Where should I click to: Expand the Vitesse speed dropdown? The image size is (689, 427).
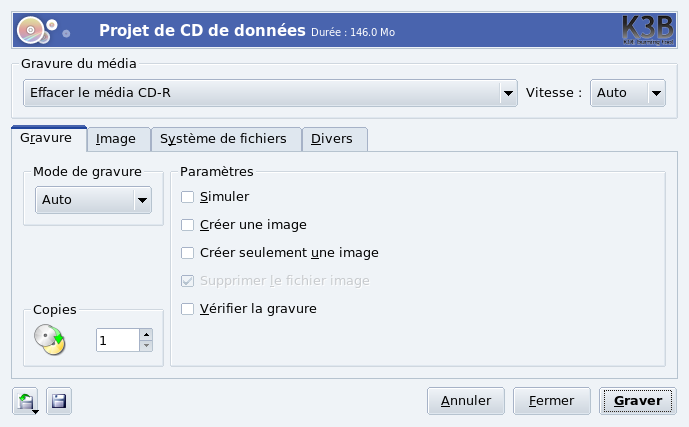(x=628, y=93)
